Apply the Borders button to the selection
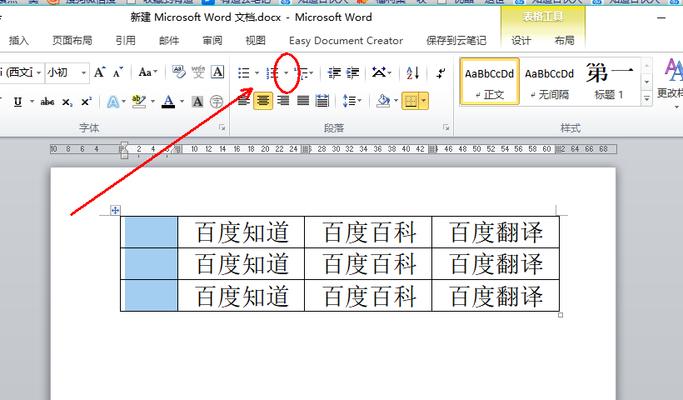 410,101
